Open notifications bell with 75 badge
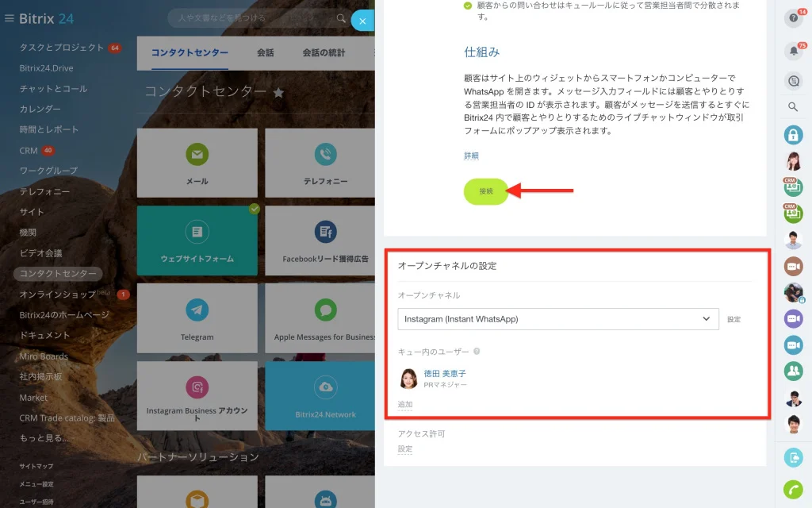Viewport: 812px width, 508px height. pos(793,51)
